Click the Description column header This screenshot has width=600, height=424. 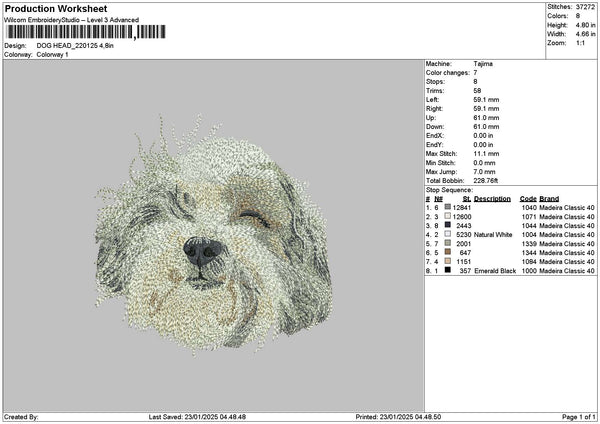pyautogui.click(x=492, y=198)
